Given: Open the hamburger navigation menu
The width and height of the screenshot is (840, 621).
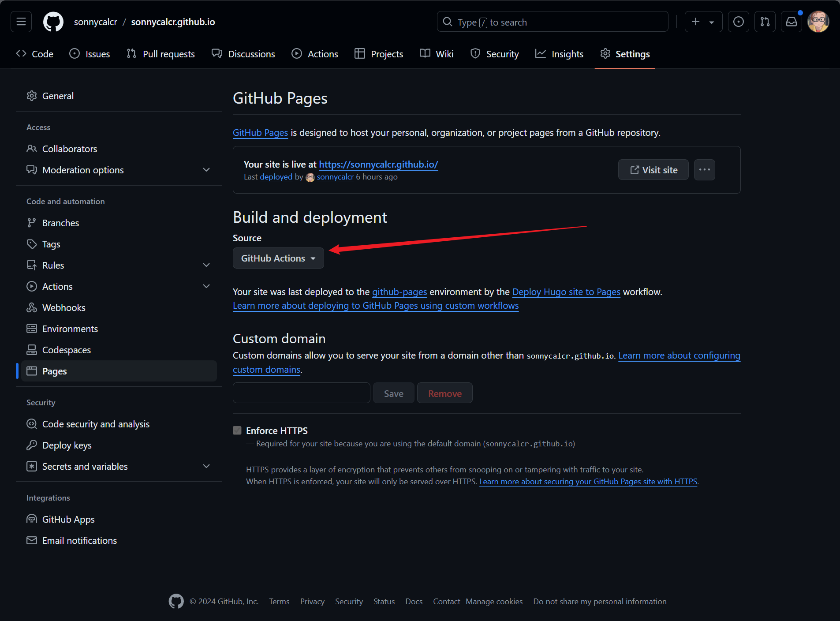Looking at the screenshot, I should point(21,22).
